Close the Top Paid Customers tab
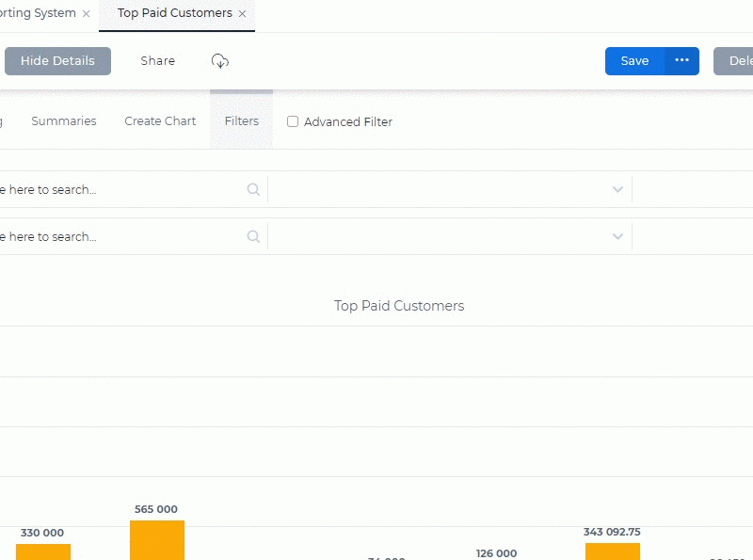This screenshot has width=753, height=560. pos(243,14)
